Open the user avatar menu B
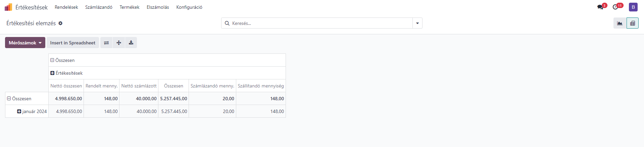Image resolution: width=644 pixels, height=147 pixels. point(633,7)
